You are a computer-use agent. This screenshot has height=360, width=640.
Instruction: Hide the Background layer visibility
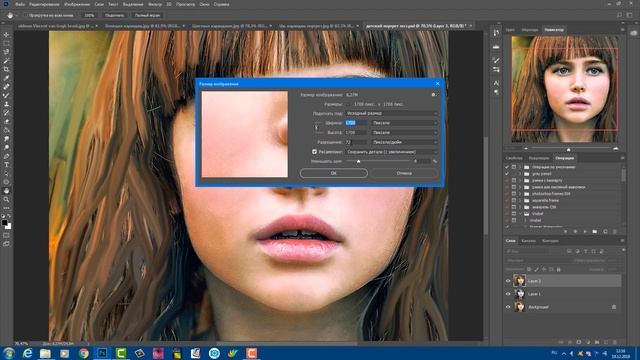tap(508, 307)
